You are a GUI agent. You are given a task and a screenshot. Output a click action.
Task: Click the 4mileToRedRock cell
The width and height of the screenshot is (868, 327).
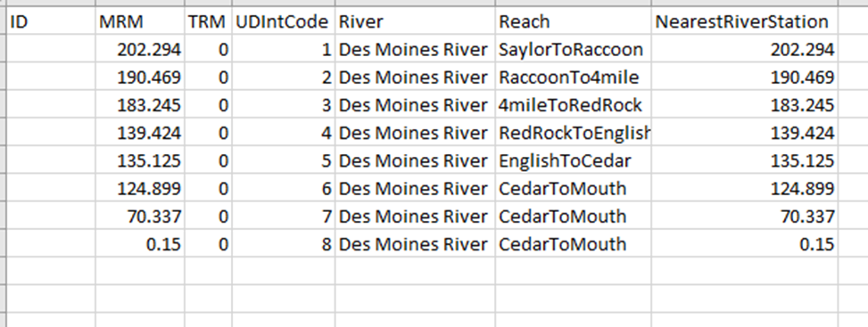click(573, 104)
